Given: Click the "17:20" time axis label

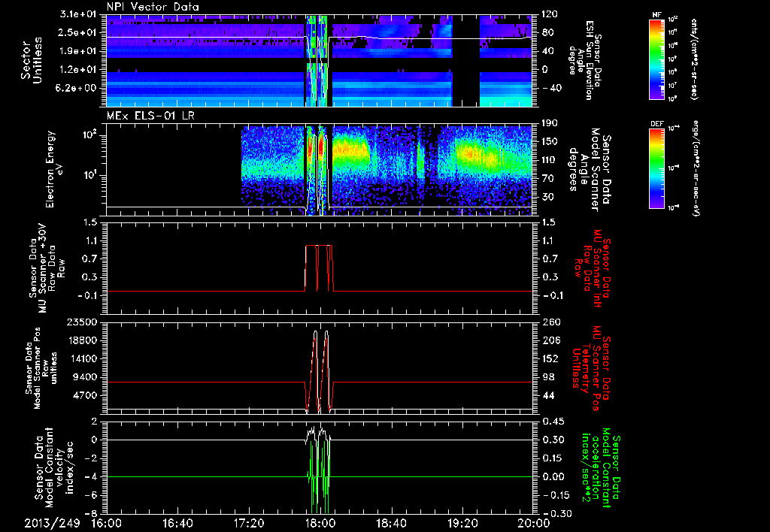Looking at the screenshot, I should (249, 523).
